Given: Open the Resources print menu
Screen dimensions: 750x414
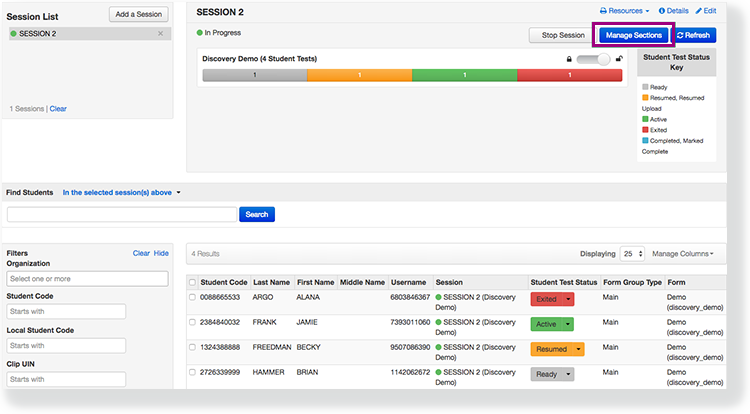Looking at the screenshot, I should (x=624, y=11).
